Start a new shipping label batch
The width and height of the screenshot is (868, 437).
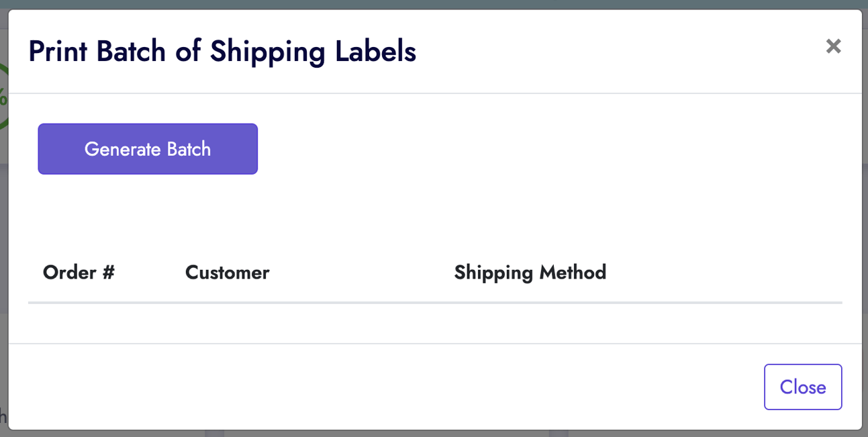(147, 148)
